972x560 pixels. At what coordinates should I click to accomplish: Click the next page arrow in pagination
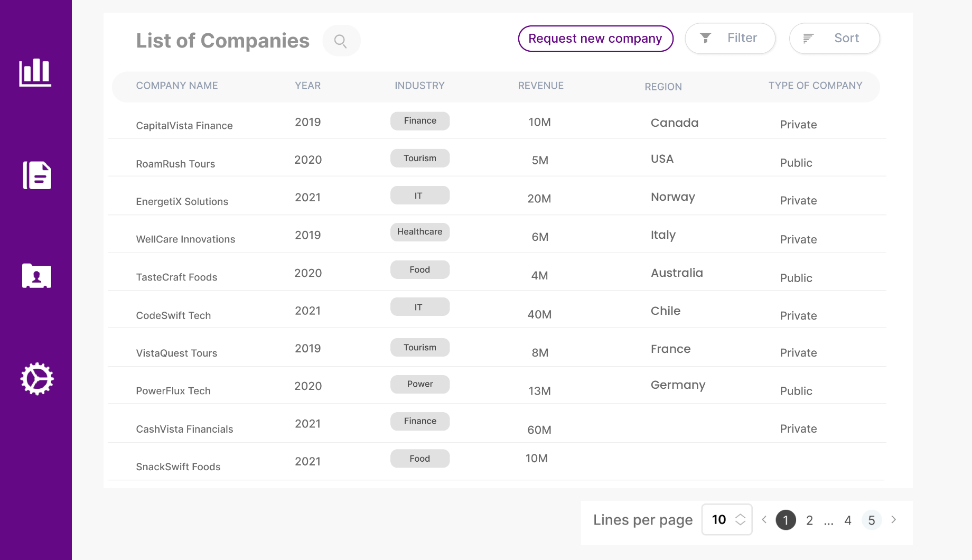point(894,520)
